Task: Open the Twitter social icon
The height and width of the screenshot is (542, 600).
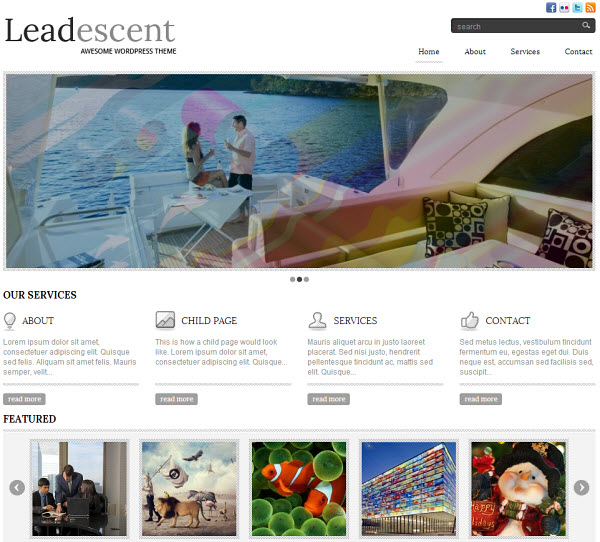Action: click(x=577, y=7)
